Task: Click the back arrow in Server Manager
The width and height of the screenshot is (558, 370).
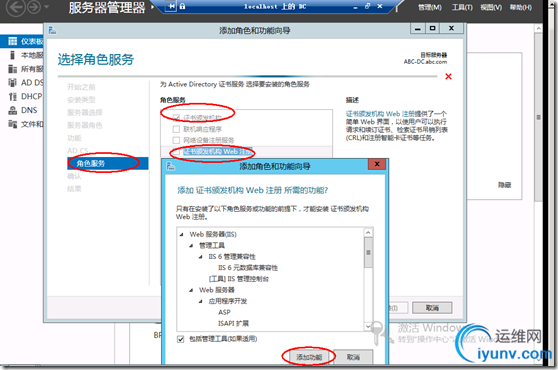Action: 16,7
